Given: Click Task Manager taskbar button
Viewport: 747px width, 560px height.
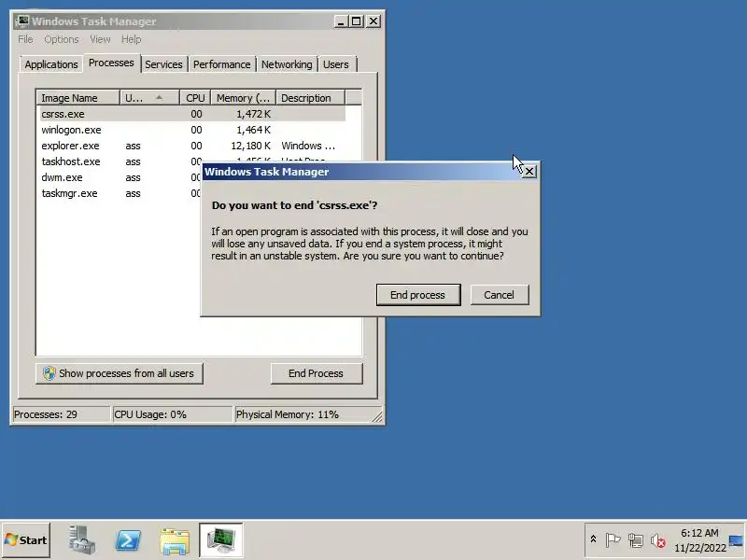Looking at the screenshot, I should pos(221,540).
